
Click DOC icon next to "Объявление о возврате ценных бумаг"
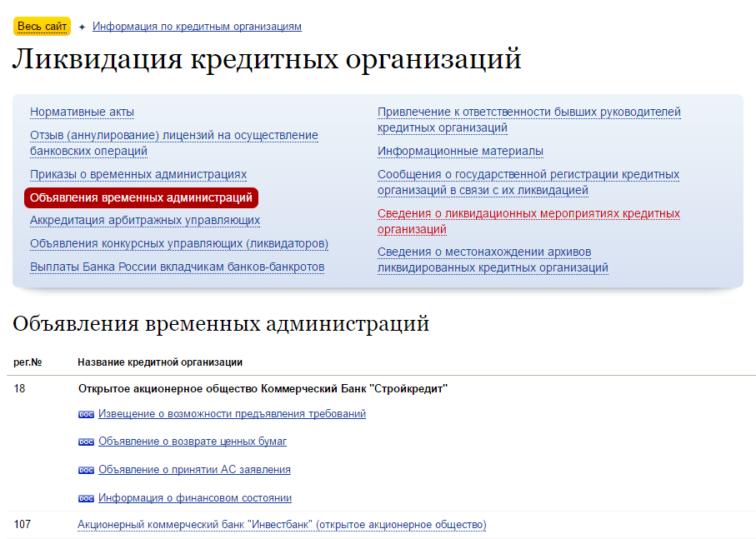point(84,442)
